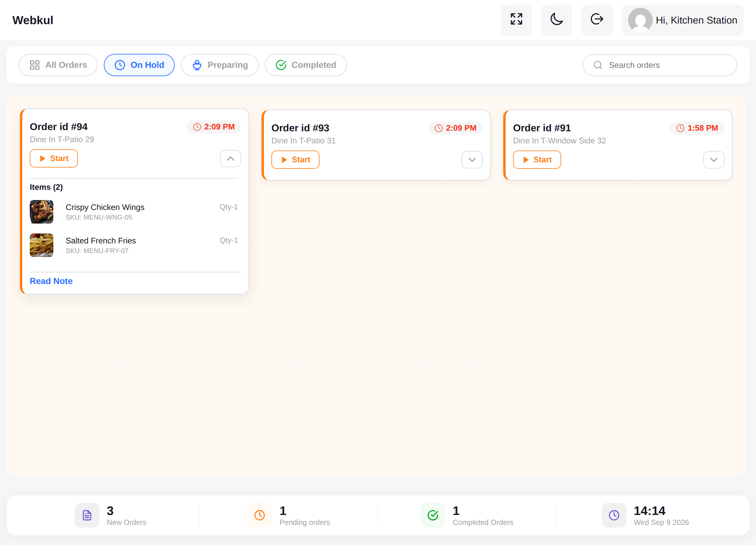Click the SKU: MENU-FRY-07 text
The height and width of the screenshot is (545, 756).
click(x=97, y=251)
